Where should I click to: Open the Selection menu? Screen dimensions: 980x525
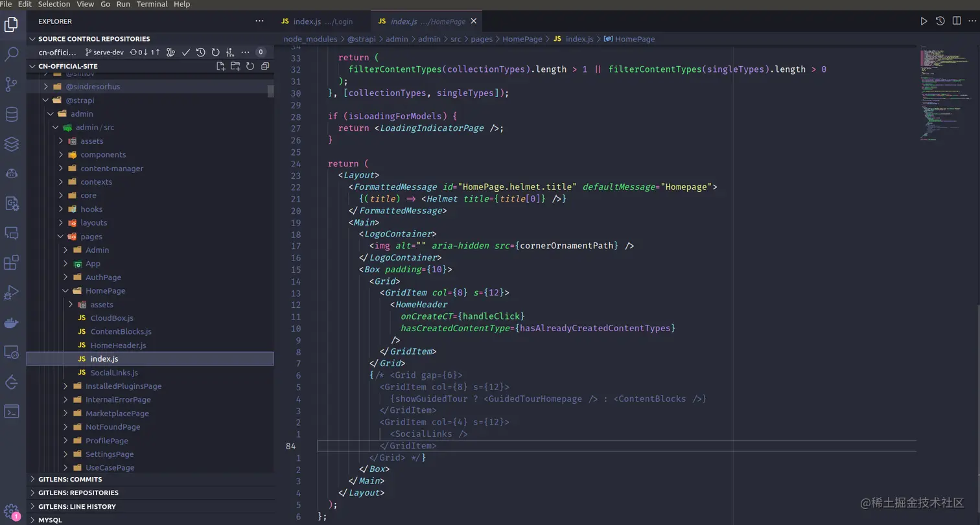coord(54,4)
